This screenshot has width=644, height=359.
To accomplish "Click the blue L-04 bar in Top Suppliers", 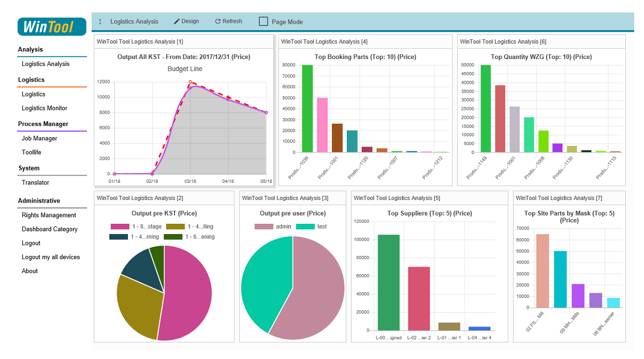I will 479,328.
